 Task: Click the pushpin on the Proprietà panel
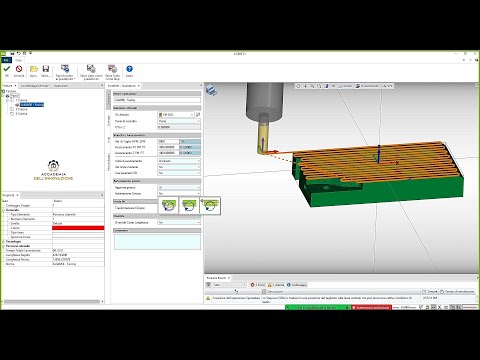click(x=102, y=195)
